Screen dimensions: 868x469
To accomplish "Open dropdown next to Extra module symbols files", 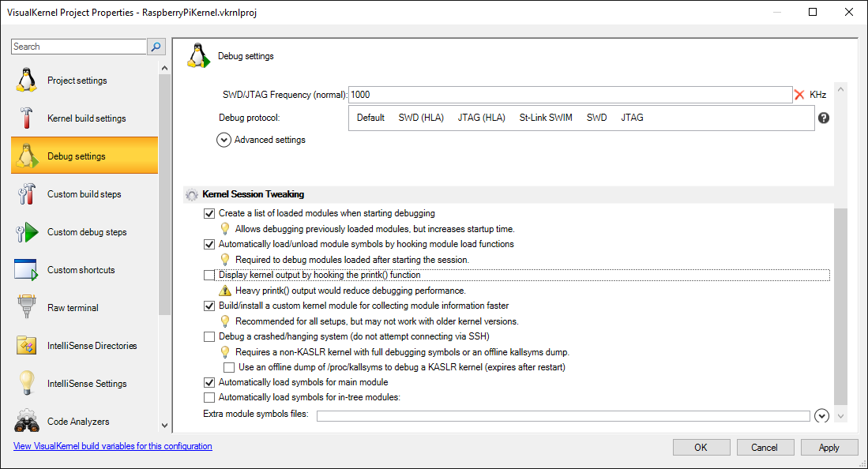I will pos(821,416).
